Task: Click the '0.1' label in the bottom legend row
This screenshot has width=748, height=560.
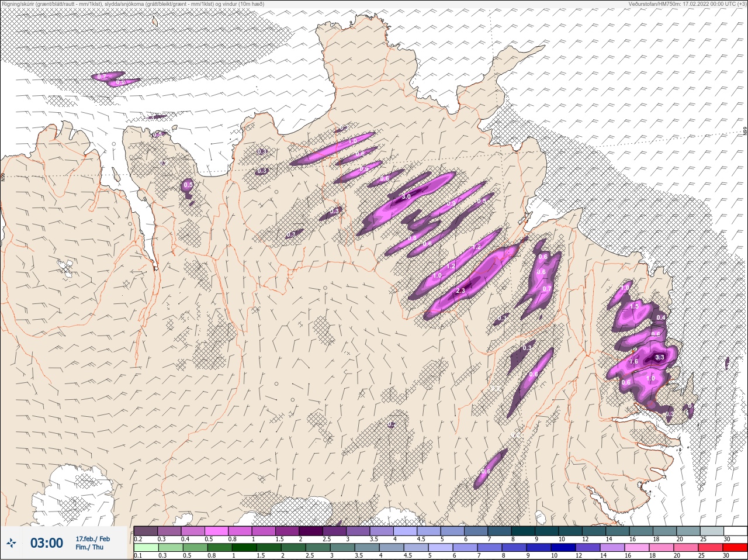Action: tap(138, 556)
